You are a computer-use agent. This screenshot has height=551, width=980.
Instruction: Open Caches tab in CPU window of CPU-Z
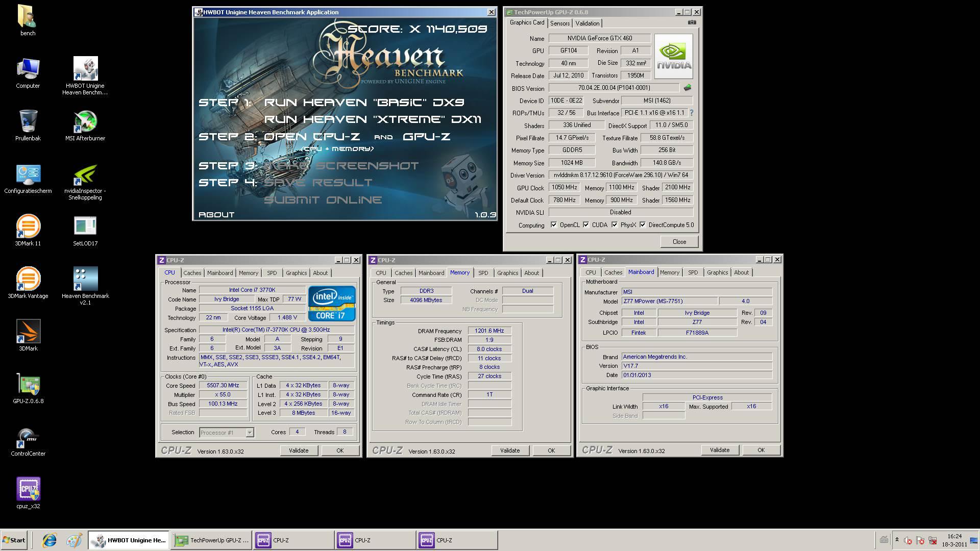(x=192, y=273)
